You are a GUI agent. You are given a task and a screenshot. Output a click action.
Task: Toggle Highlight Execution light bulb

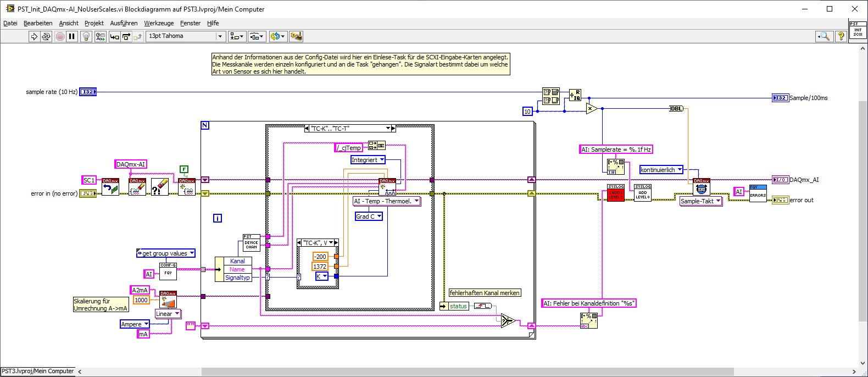click(86, 36)
